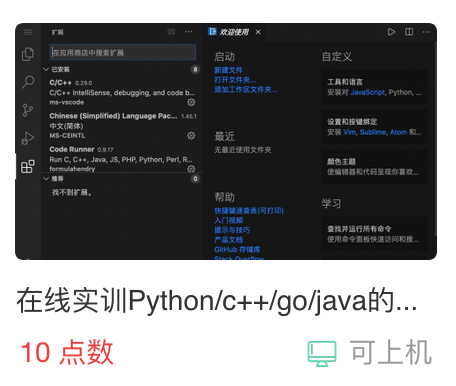Click the 找不到扩展 message text
456x386 pixels.
[72, 192]
